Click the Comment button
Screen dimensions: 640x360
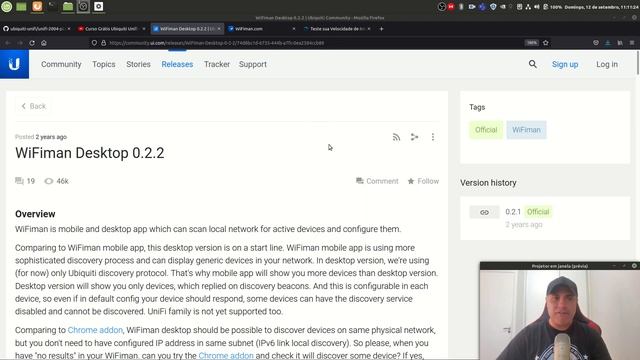click(x=377, y=181)
